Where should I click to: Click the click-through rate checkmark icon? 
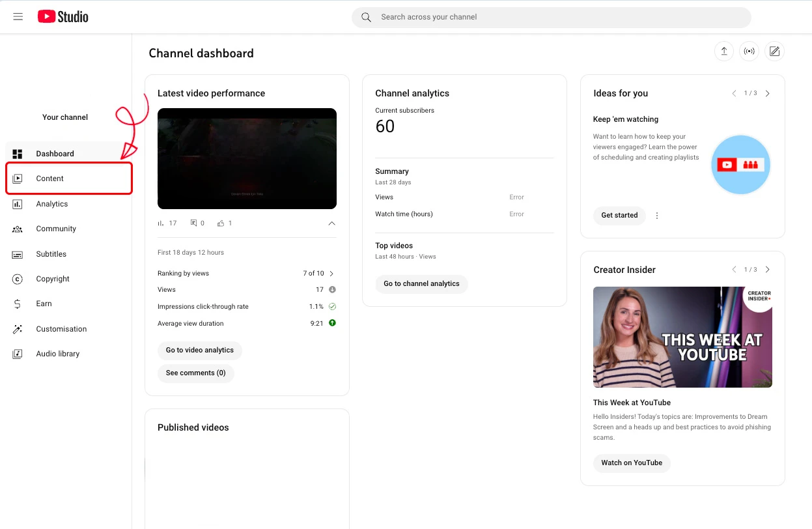pyautogui.click(x=332, y=306)
